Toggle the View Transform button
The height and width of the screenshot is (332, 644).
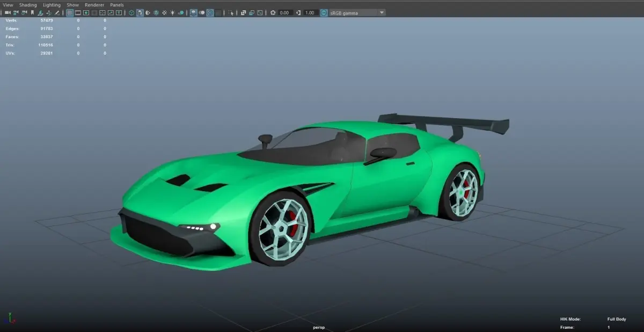324,12
